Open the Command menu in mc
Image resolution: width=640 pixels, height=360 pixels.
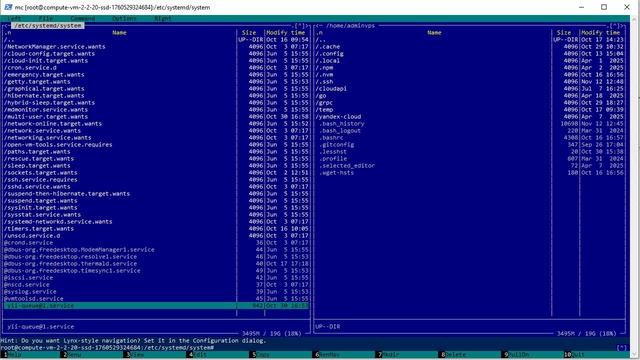point(82,18)
